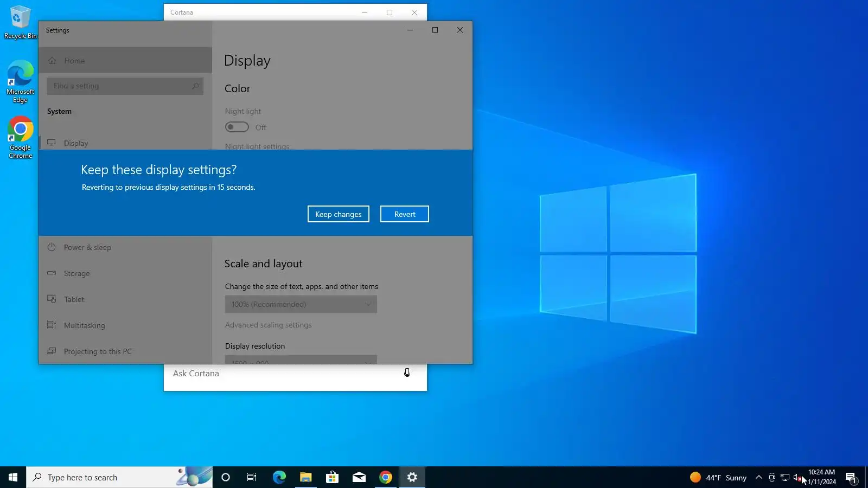Go to Settings Home
Screen dimensions: 868x488
click(x=125, y=61)
